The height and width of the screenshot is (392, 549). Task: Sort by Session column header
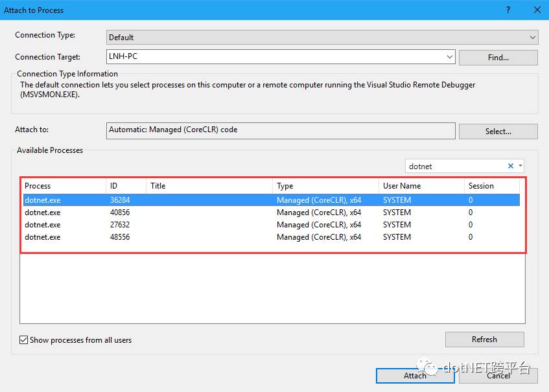(x=492, y=186)
